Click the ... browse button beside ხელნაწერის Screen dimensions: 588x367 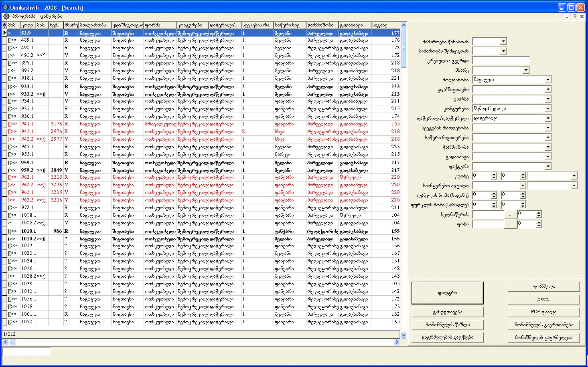(510, 214)
